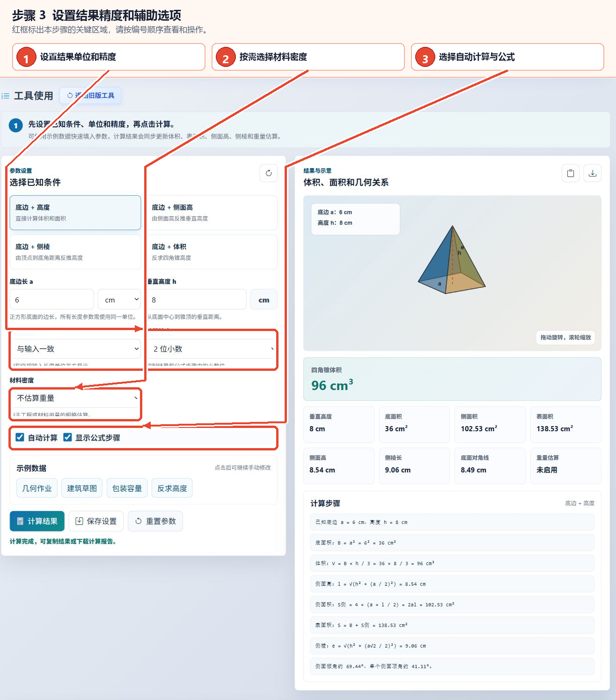Click the red step 3 number badge
The width and height of the screenshot is (616, 700).
coord(425,58)
